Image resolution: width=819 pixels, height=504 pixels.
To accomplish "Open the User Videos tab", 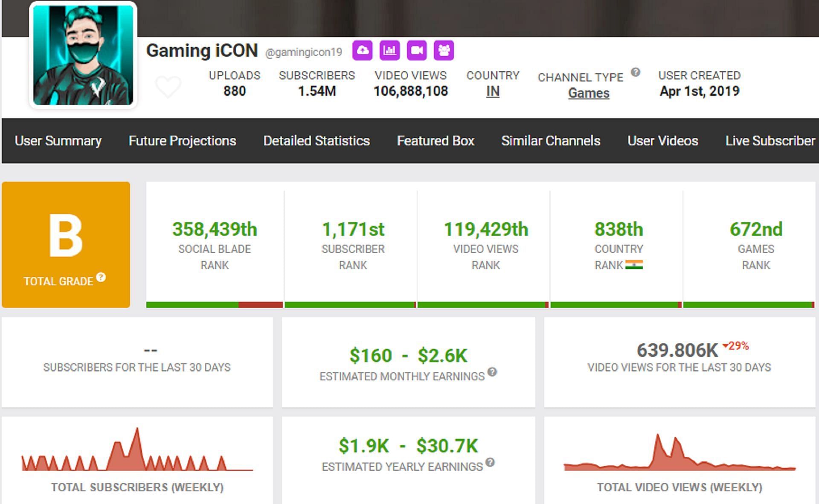I will tap(662, 141).
